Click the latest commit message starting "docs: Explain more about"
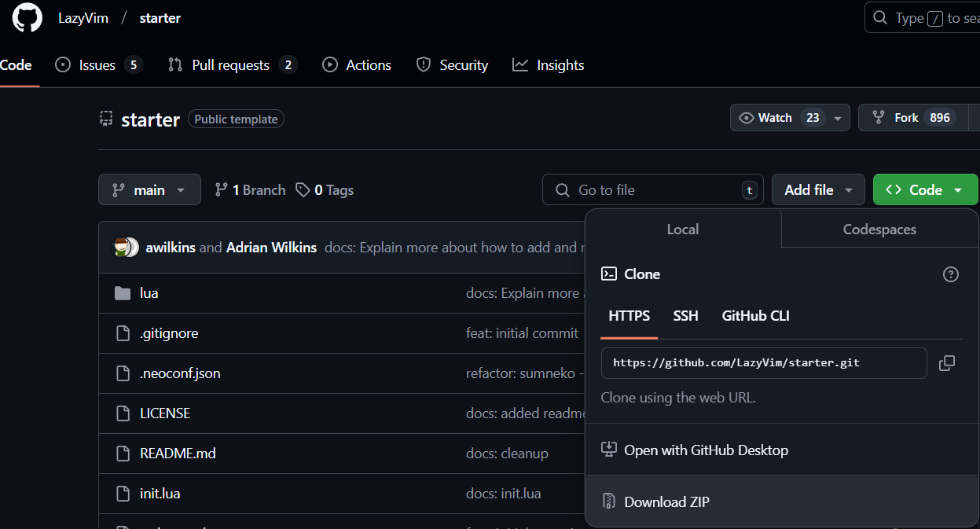Viewport: 980px width, 529px height. pos(454,248)
